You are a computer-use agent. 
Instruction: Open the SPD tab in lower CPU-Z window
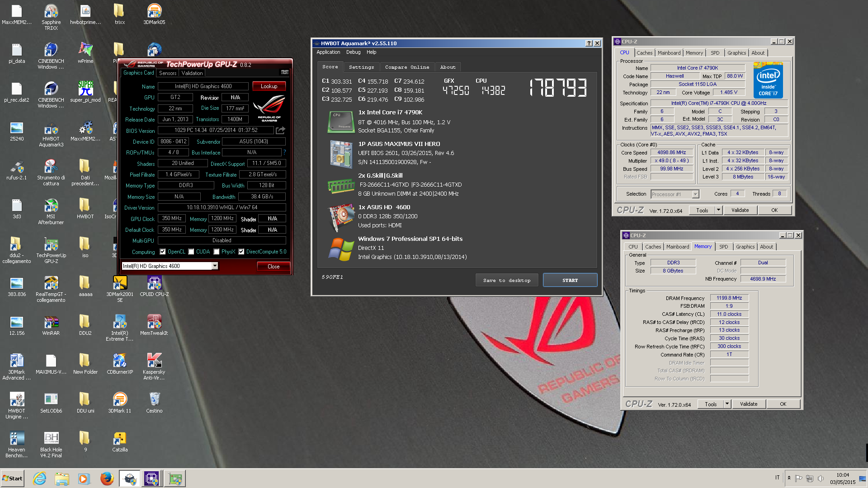pos(724,247)
